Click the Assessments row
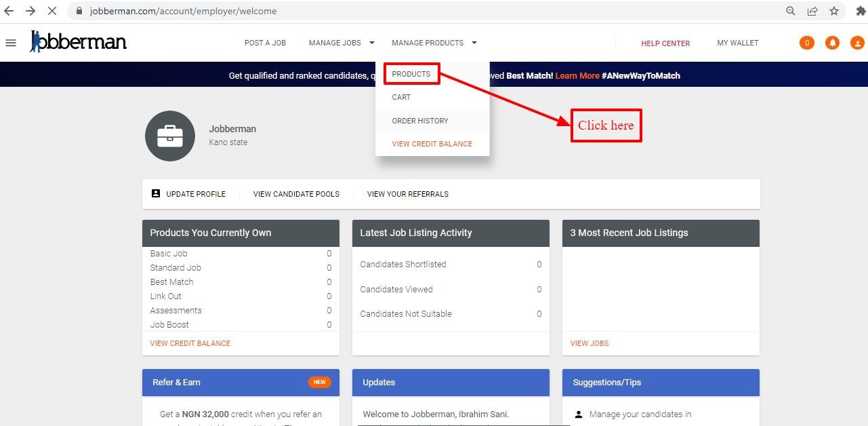Image resolution: width=868 pixels, height=426 pixels. 241,311
